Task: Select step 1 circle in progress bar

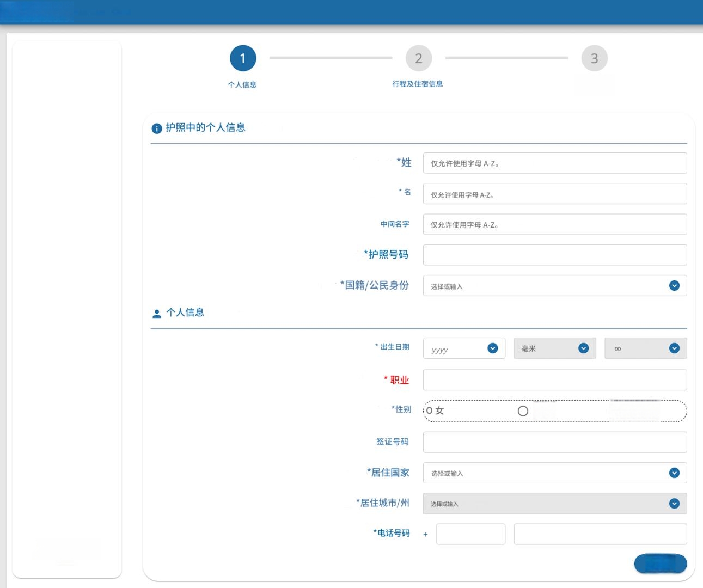Action: tap(243, 58)
